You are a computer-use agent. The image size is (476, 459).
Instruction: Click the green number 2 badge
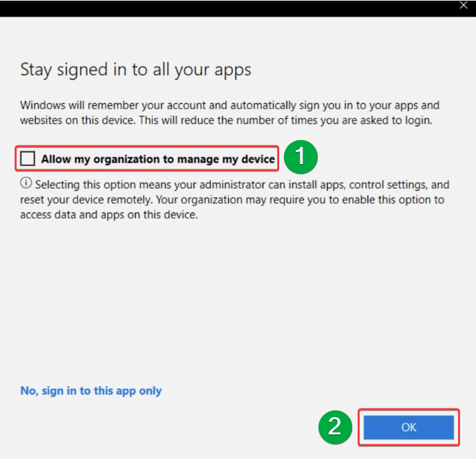click(336, 426)
